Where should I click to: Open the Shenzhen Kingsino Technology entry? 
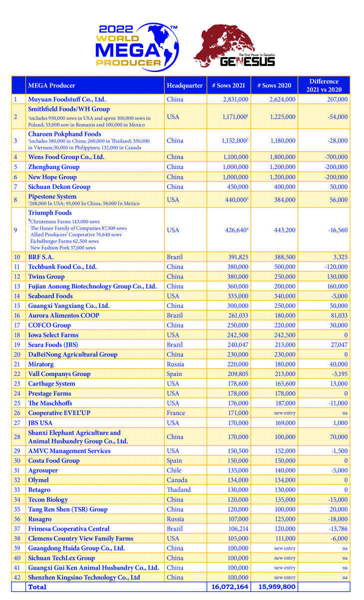(84, 577)
